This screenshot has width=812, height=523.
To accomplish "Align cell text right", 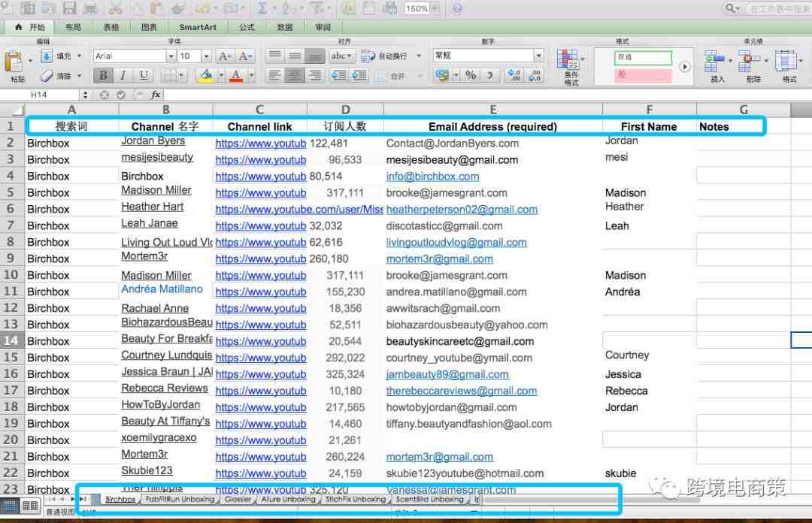I will pos(315,76).
